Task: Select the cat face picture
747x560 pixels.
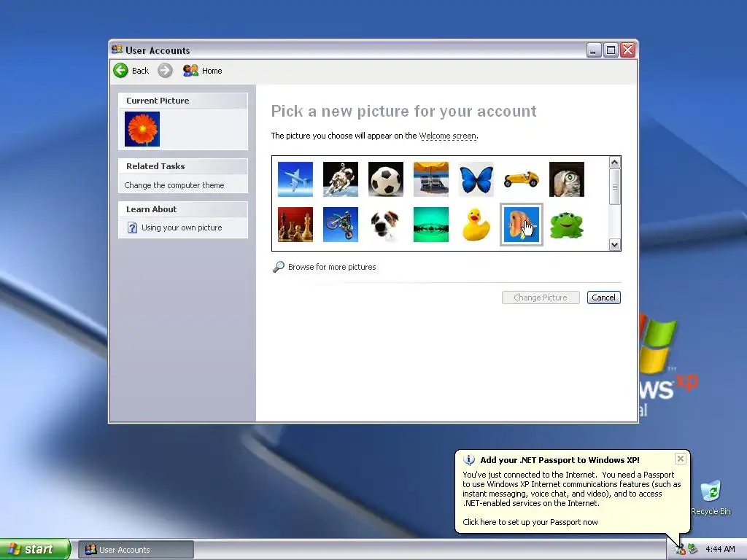Action: click(566, 179)
